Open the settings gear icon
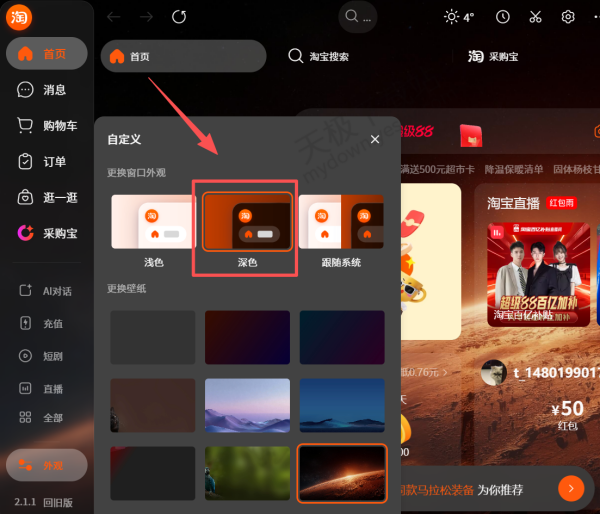 point(568,17)
